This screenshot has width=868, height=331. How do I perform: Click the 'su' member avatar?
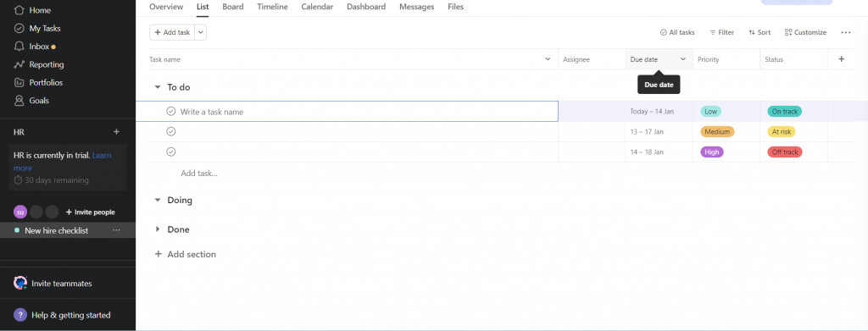pyautogui.click(x=20, y=212)
